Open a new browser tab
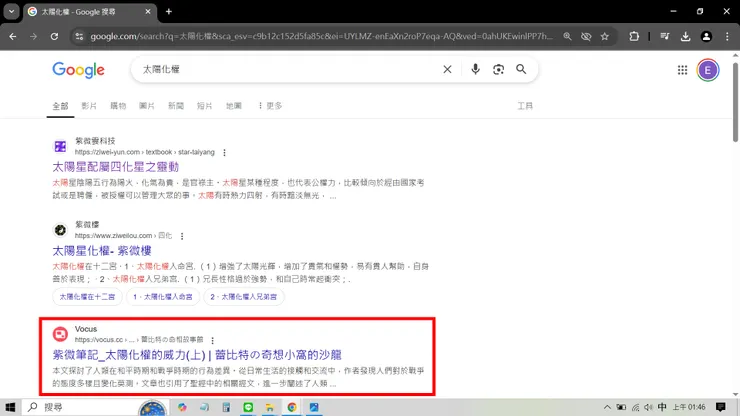740x416 pixels. pyautogui.click(x=168, y=12)
